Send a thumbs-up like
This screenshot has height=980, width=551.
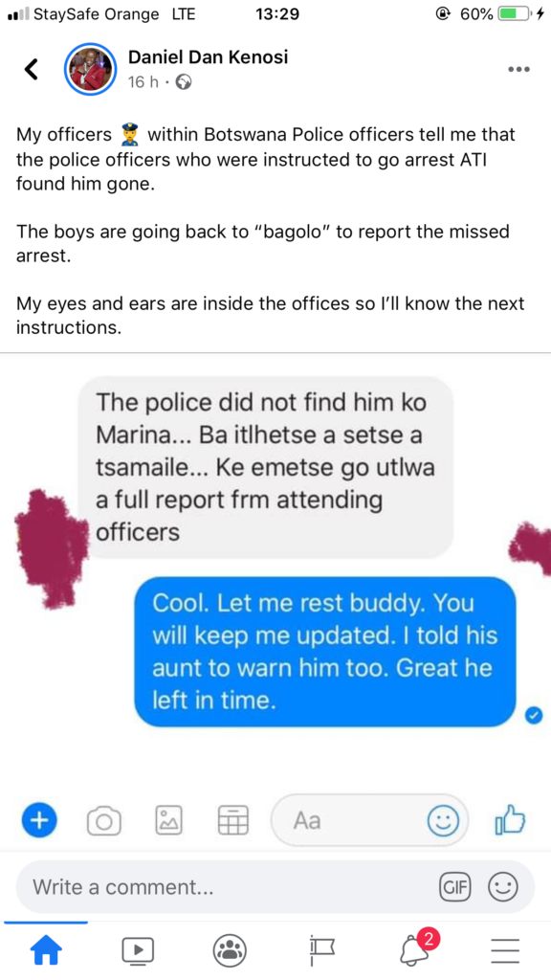(510, 819)
